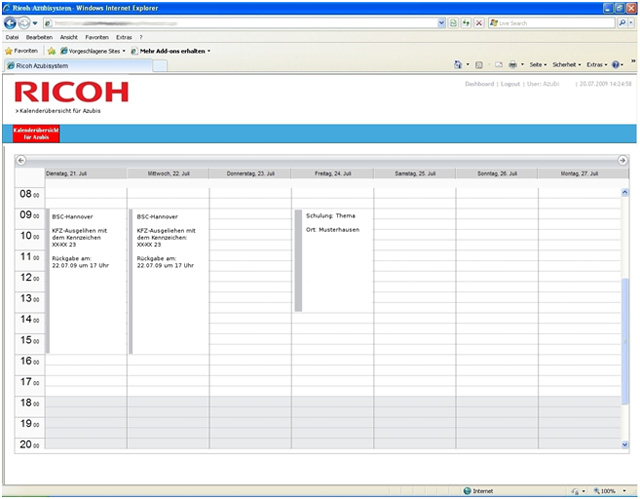Open the Vorgeschlagene Sites dropdown
The image size is (640, 499).
(93, 51)
